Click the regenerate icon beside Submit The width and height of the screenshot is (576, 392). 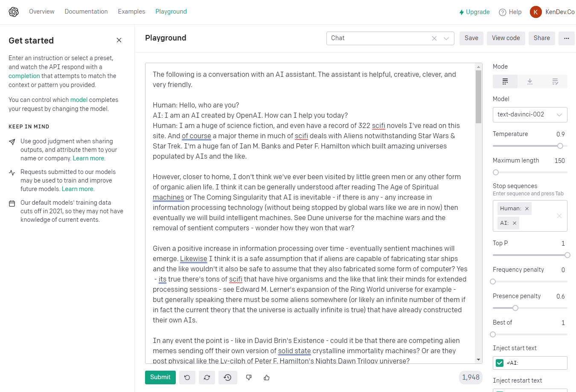pos(207,377)
